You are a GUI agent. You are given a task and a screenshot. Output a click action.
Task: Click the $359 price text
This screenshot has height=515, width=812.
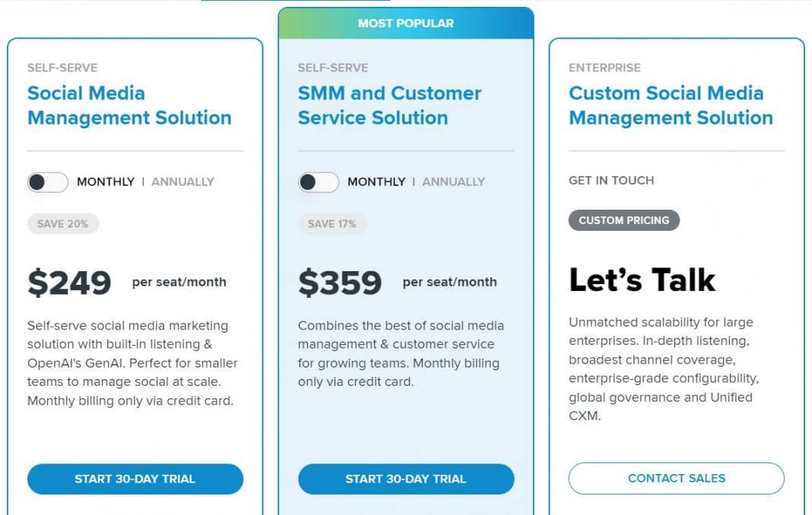(340, 283)
